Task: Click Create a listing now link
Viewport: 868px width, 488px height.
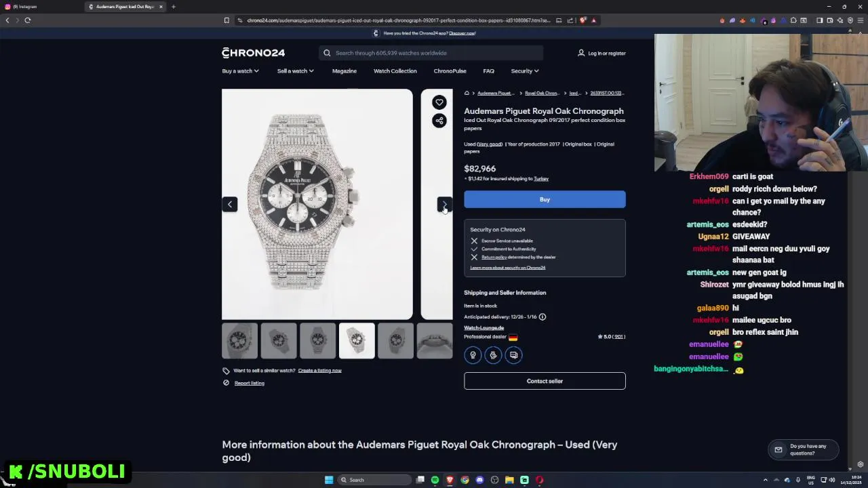Action: tap(319, 371)
